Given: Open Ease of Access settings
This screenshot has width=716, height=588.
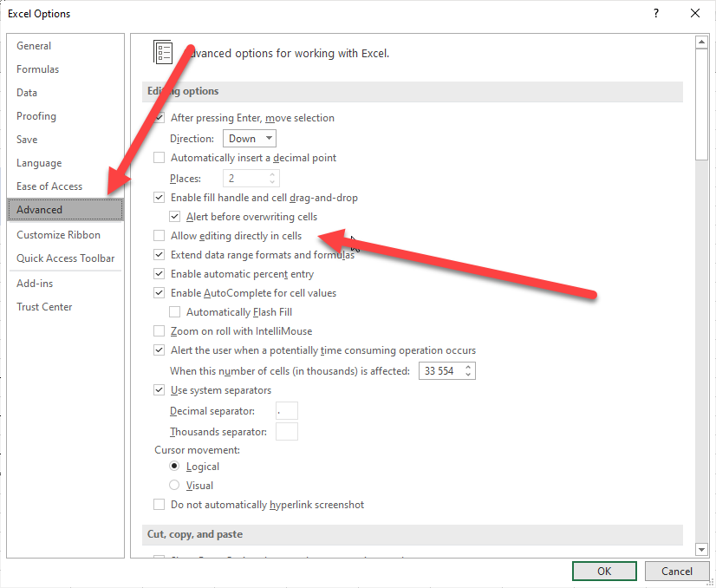Looking at the screenshot, I should pos(49,186).
